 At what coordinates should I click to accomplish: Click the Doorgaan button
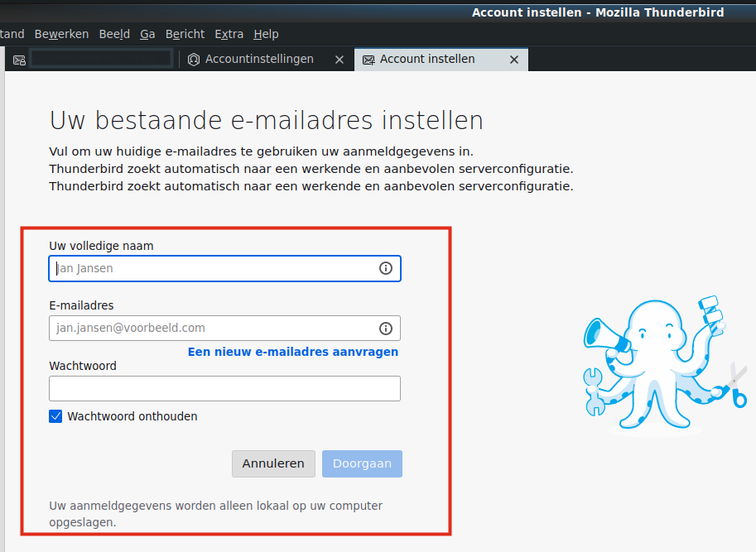pyautogui.click(x=362, y=463)
